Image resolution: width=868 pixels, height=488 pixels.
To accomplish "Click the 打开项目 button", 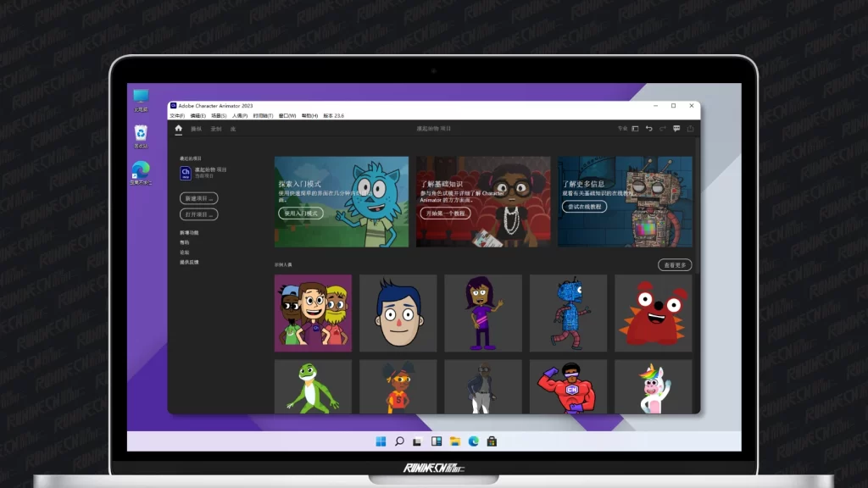I will [x=198, y=214].
